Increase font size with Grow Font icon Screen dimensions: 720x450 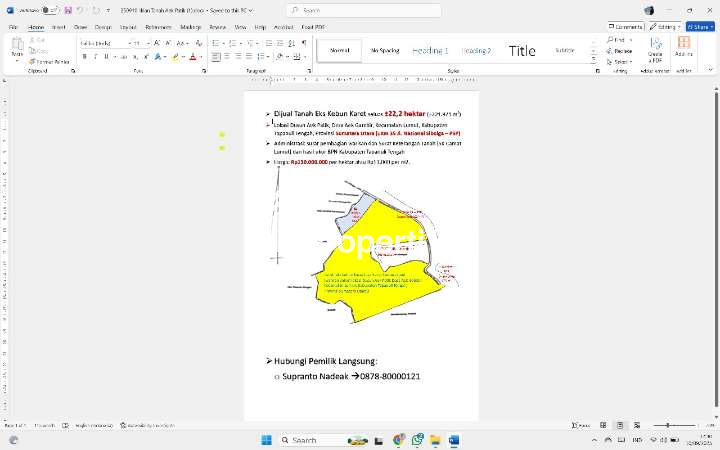click(157, 43)
